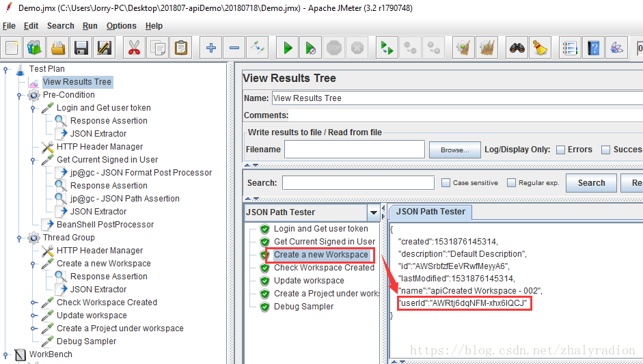The height and width of the screenshot is (364, 643).
Task: Expand the Check Workspace Created node
Action: [x=33, y=303]
